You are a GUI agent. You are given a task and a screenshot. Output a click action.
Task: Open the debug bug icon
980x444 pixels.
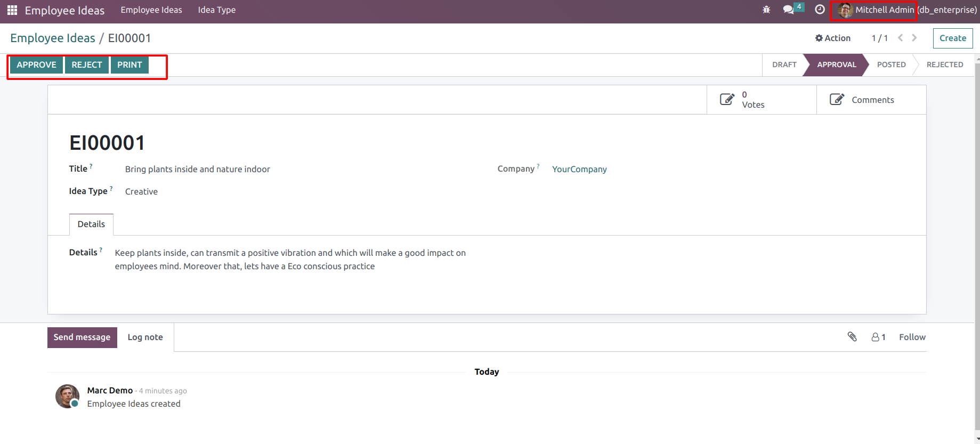tap(766, 10)
